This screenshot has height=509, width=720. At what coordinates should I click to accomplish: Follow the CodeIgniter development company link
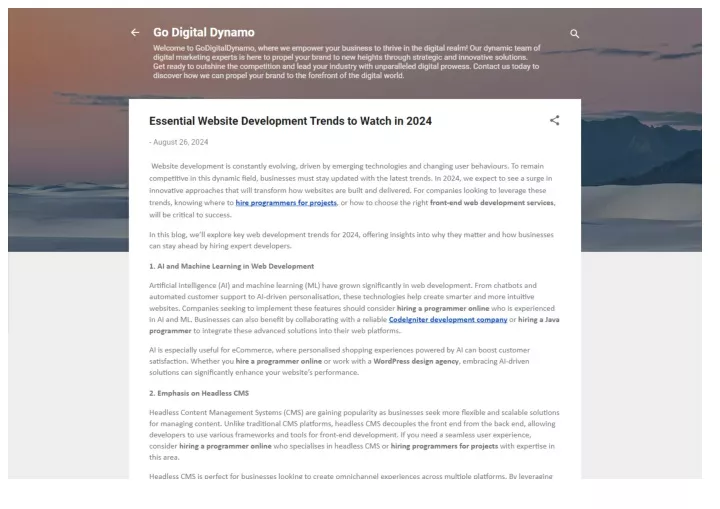click(448, 319)
